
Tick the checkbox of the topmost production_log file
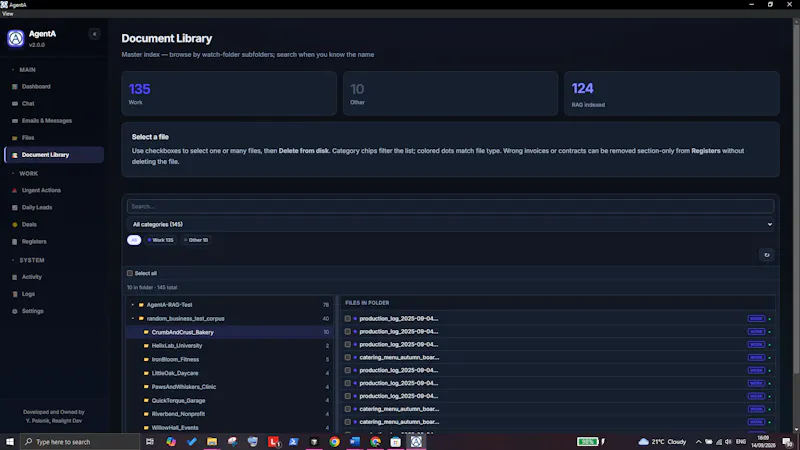[x=348, y=319]
